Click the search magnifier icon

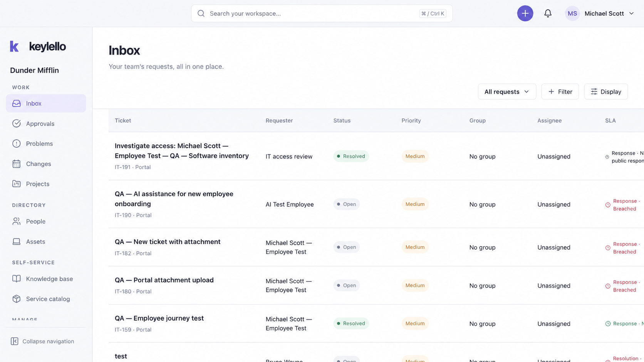pyautogui.click(x=201, y=13)
